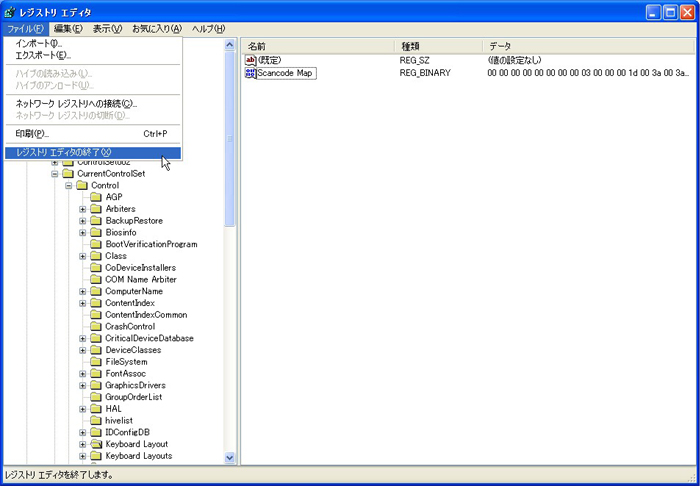700x486 pixels.
Task: Expand the Keyboard Layouts tree node
Action: point(83,456)
